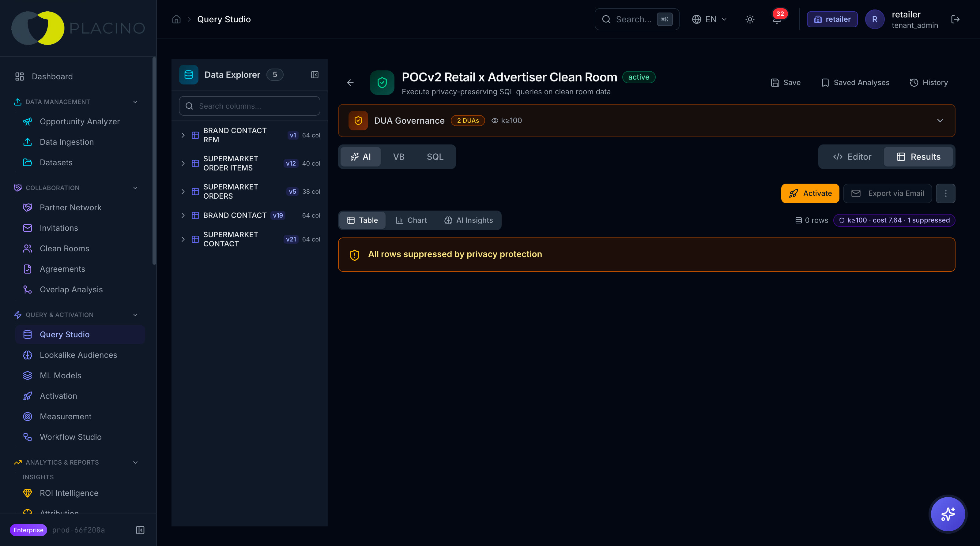Viewport: 980px width, 546px height.
Task: Collapse the Query & Activation section
Action: click(x=135, y=315)
